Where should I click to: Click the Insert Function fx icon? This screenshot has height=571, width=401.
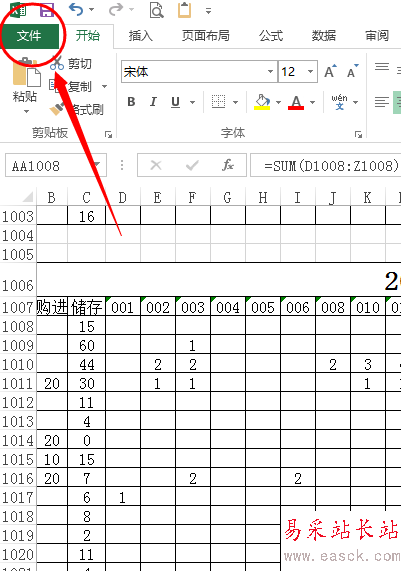pyautogui.click(x=228, y=165)
